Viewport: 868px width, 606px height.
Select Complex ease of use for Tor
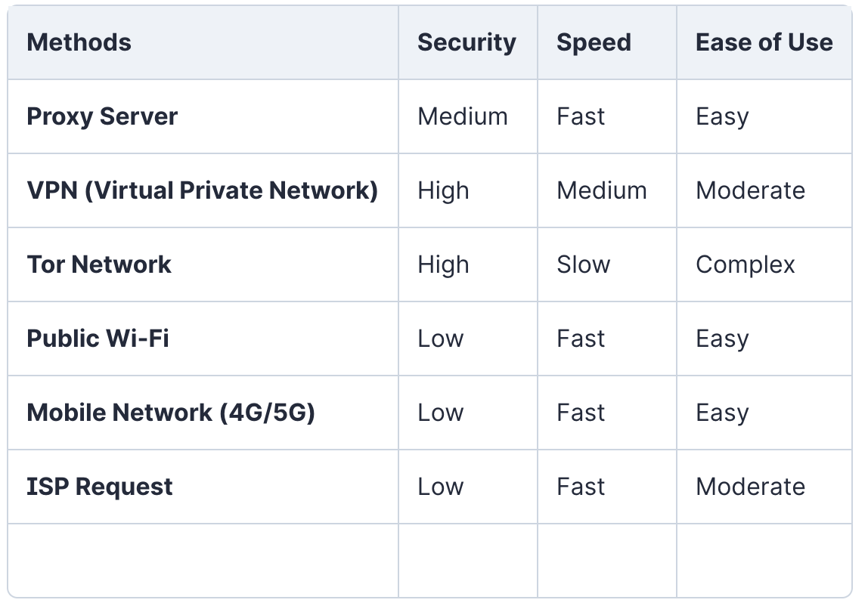click(745, 265)
